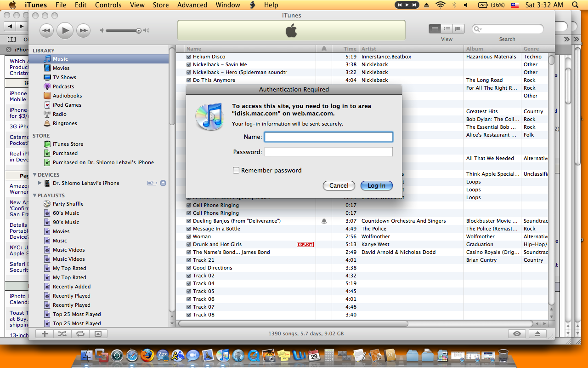Eject Dr. Shlomo Lehavi's iPhone
588x368 pixels.
coord(163,183)
